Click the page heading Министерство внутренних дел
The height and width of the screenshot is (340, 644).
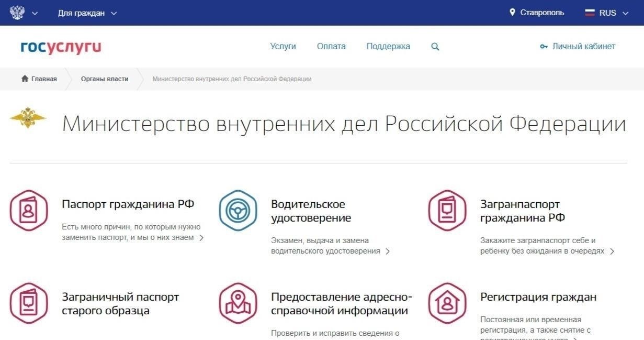pyautogui.click(x=344, y=125)
